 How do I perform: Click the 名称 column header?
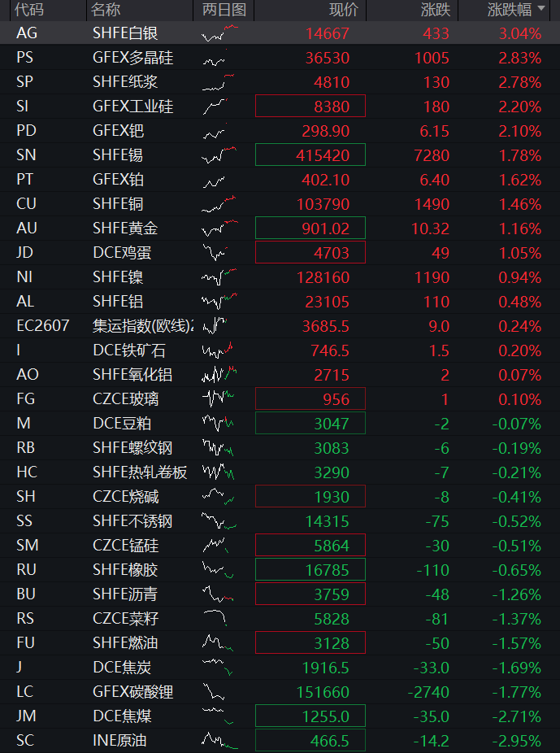tap(106, 10)
